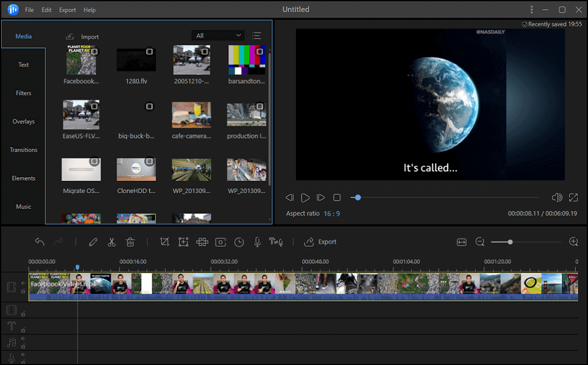Select the Migrate OS media thumbnail
The image size is (588, 365).
[81, 170]
